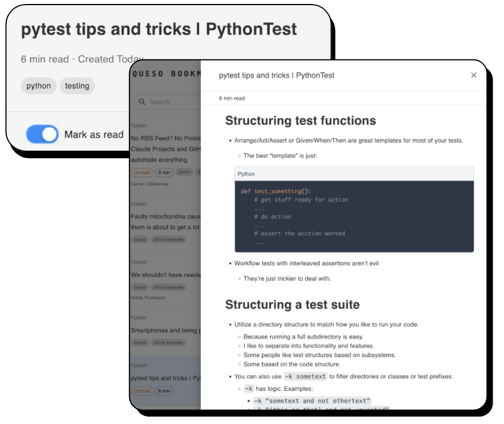504x424 pixels.
Task: Click the queso tag under the mitochondria article
Action: [x=139, y=240]
